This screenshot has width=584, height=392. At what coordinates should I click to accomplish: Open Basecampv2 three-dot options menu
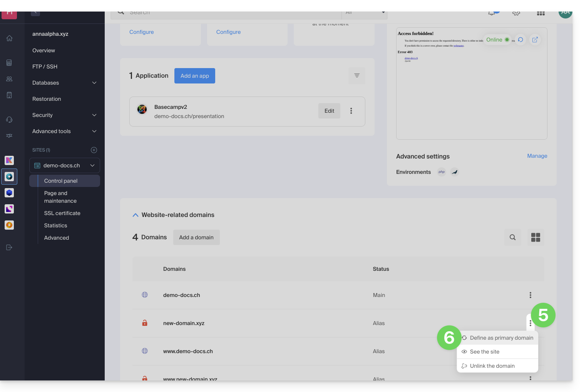pos(351,111)
